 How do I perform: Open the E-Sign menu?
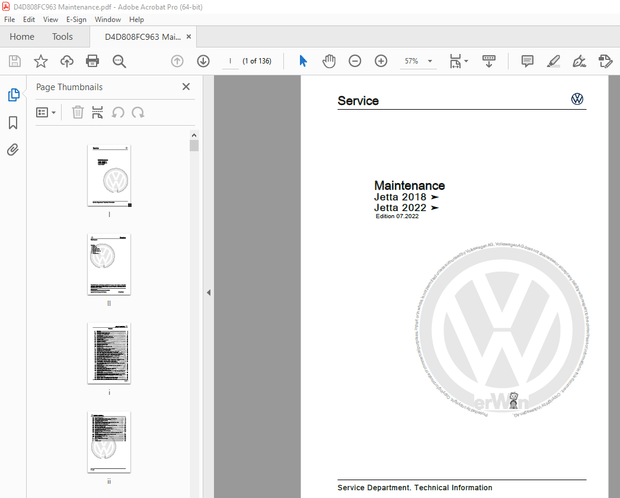tap(76, 19)
